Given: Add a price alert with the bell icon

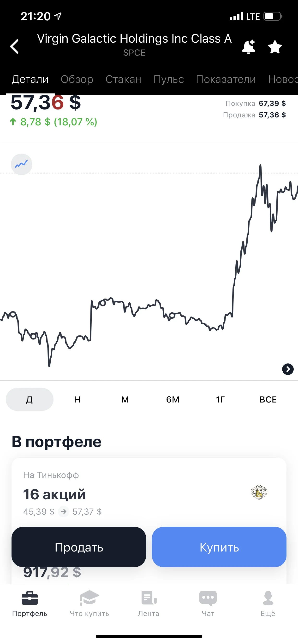Looking at the screenshot, I should 249,47.
